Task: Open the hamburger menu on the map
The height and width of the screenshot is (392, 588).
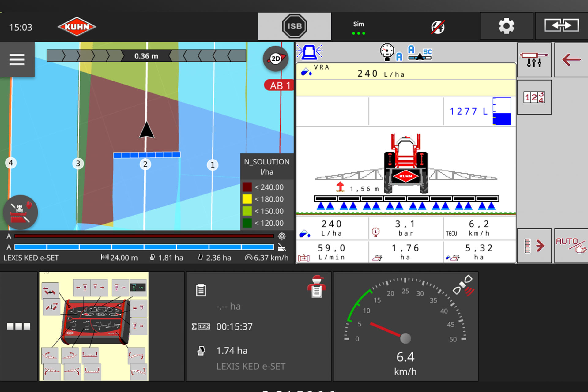Action: click(x=17, y=59)
